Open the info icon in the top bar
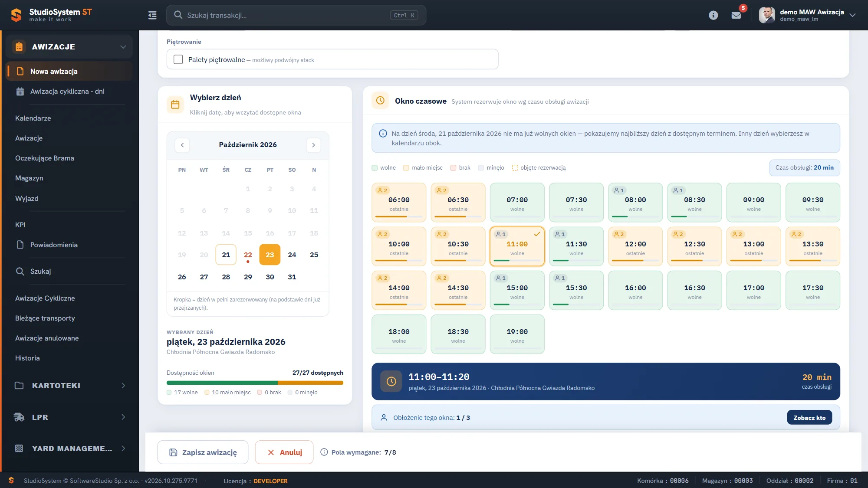868x488 pixels. (x=713, y=15)
